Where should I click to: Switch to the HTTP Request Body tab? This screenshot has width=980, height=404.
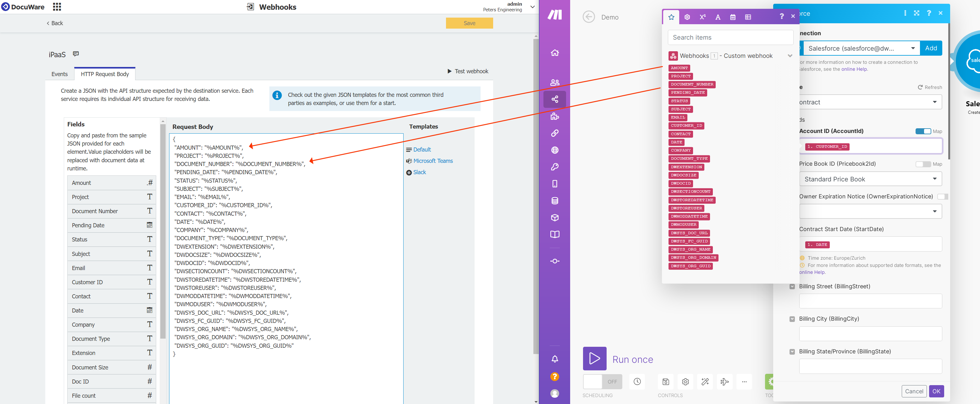[x=104, y=74]
